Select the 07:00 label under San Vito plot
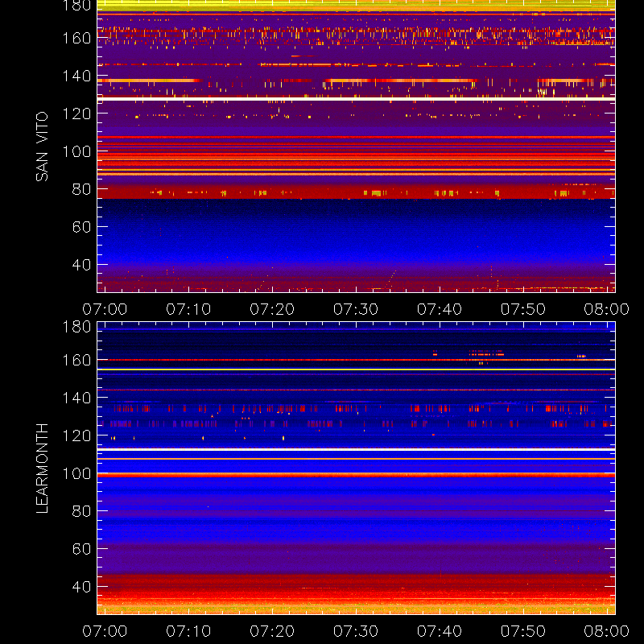Image resolution: width=644 pixels, height=644 pixels. tap(105, 309)
